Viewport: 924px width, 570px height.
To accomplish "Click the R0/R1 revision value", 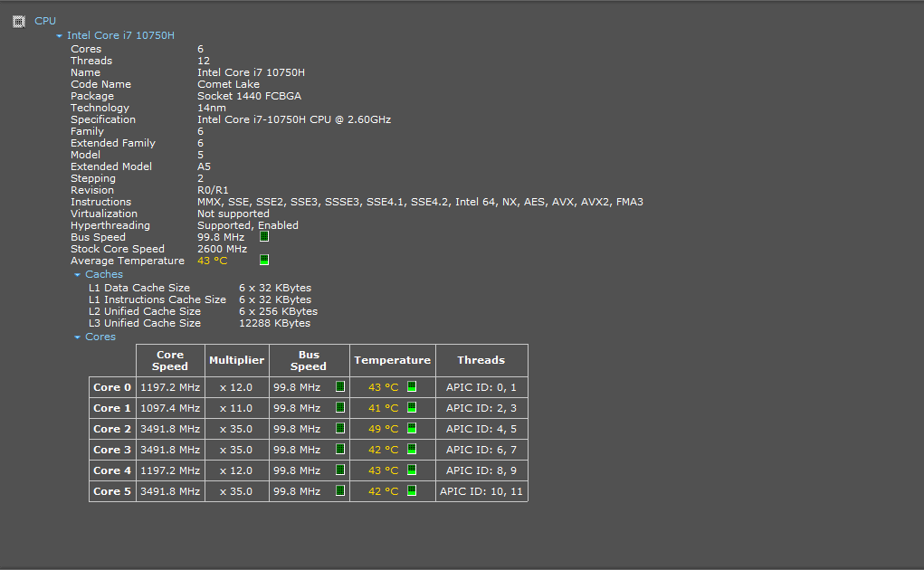I will [213, 190].
